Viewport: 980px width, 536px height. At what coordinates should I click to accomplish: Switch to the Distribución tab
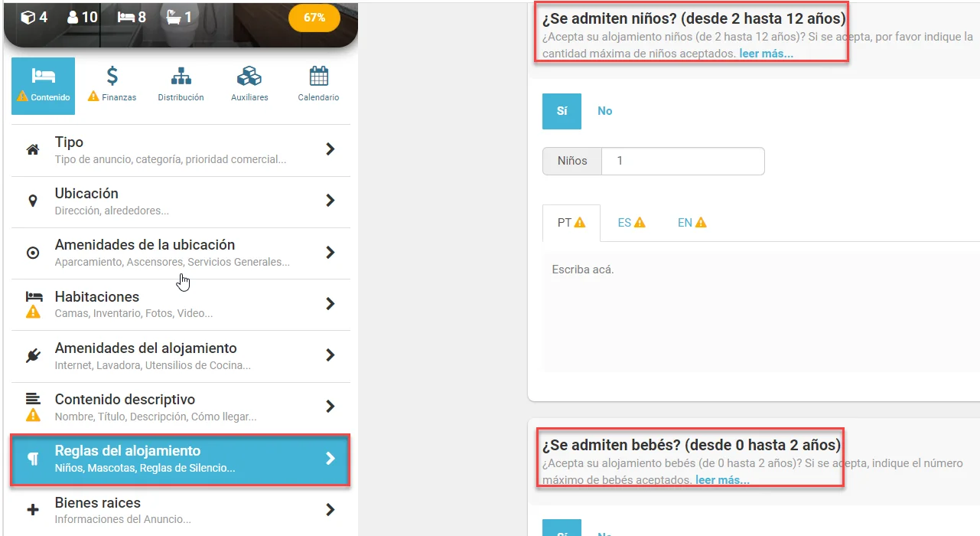pos(181,86)
